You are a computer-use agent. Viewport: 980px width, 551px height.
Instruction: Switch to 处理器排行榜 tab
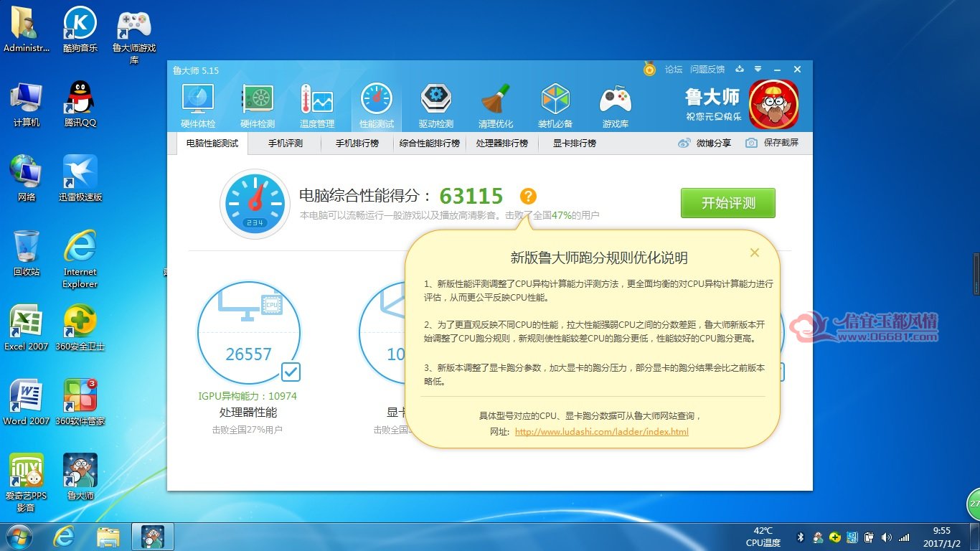pos(502,143)
